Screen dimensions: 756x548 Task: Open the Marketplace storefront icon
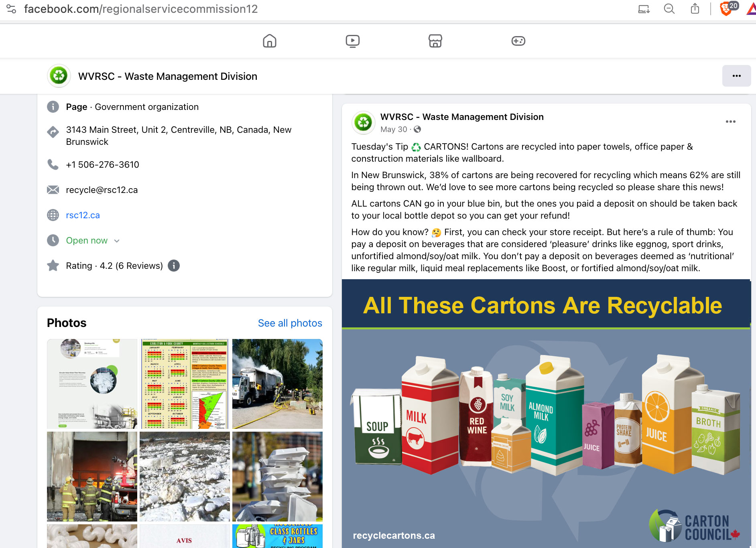[435, 41]
